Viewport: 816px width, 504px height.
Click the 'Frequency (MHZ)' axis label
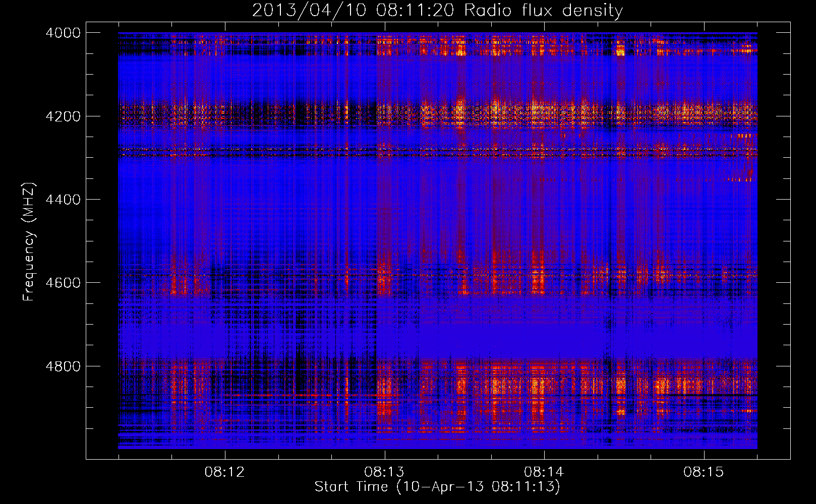click(x=29, y=241)
